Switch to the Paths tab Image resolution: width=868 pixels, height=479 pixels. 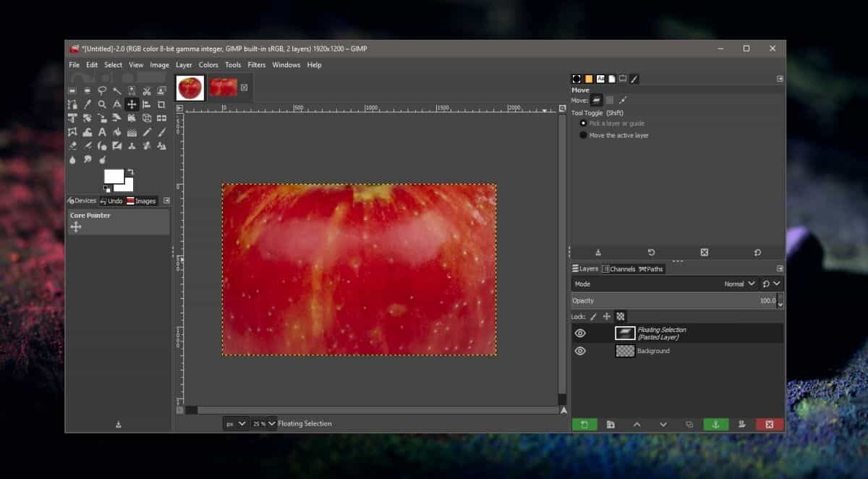pyautogui.click(x=651, y=269)
